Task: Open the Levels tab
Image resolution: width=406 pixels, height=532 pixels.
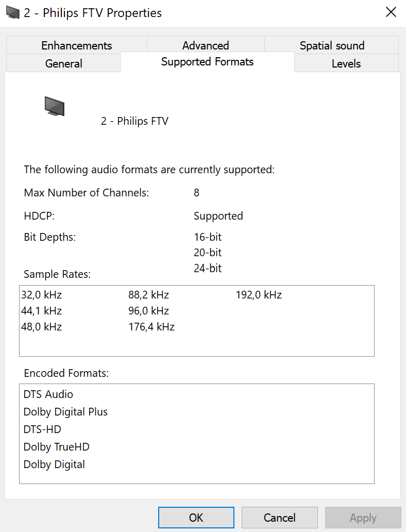Action: [346, 63]
